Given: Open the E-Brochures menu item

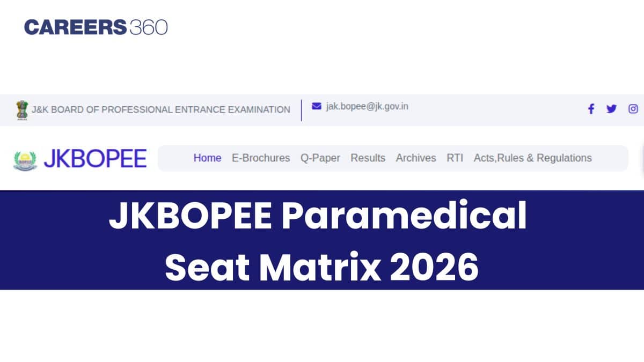Looking at the screenshot, I should [261, 158].
